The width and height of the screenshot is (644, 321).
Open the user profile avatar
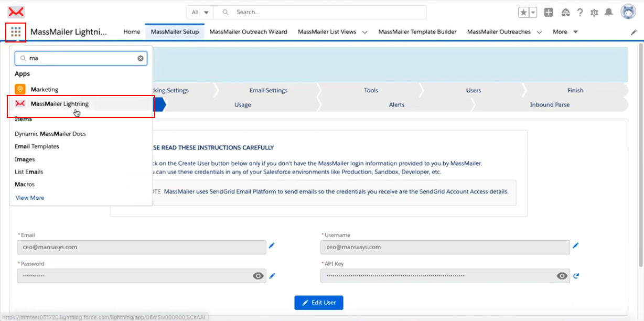pyautogui.click(x=628, y=12)
